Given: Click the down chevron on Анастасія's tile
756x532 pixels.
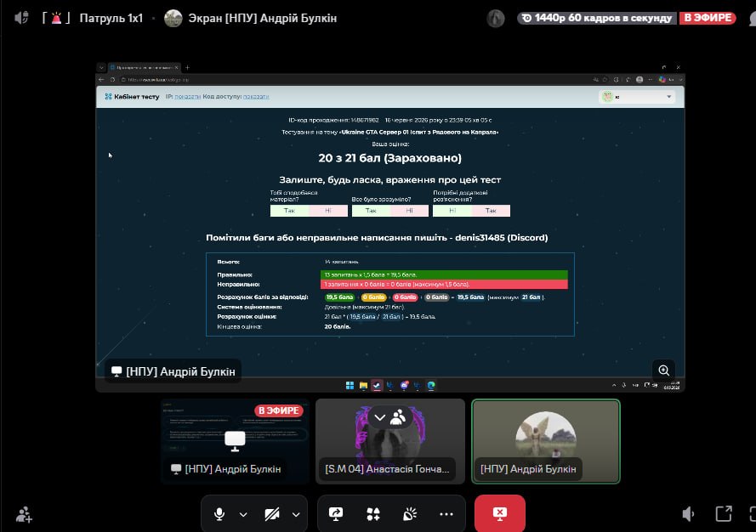Looking at the screenshot, I should 379,417.
